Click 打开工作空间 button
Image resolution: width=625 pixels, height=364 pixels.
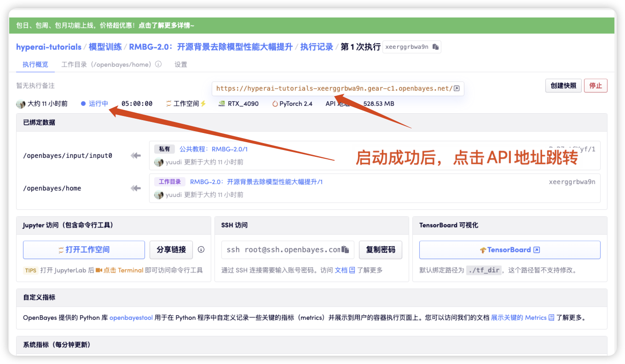tap(84, 250)
